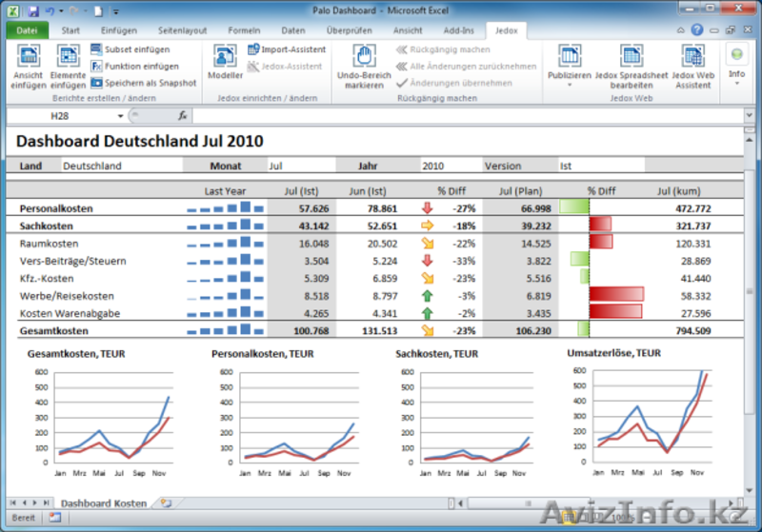This screenshot has height=532, width=762.
Task: Click Subset einfügen button
Action: click(x=131, y=49)
